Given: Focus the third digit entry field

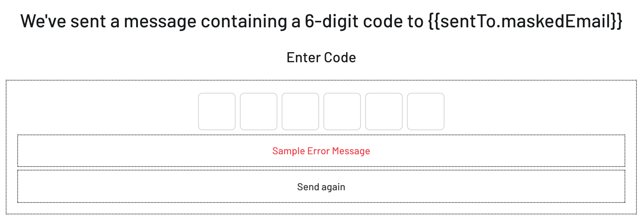Looking at the screenshot, I should point(301,111).
